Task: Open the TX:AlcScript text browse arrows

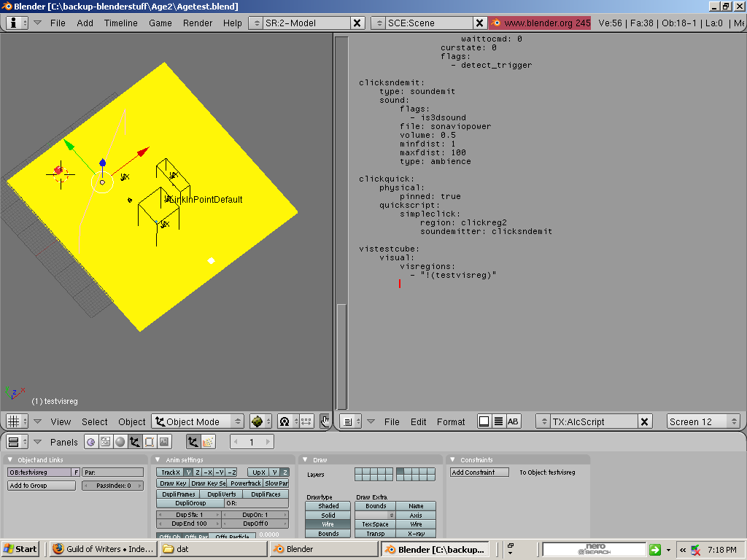Action: pyautogui.click(x=543, y=421)
